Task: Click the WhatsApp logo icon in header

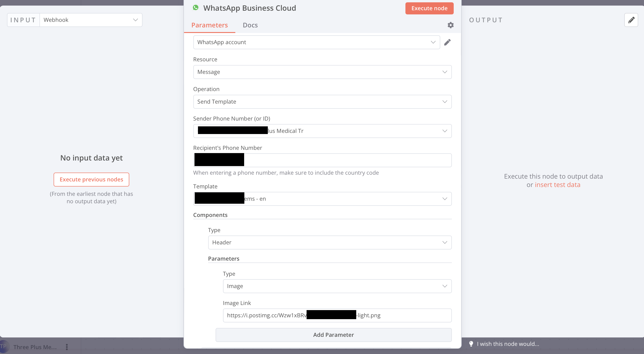Action: coord(196,8)
